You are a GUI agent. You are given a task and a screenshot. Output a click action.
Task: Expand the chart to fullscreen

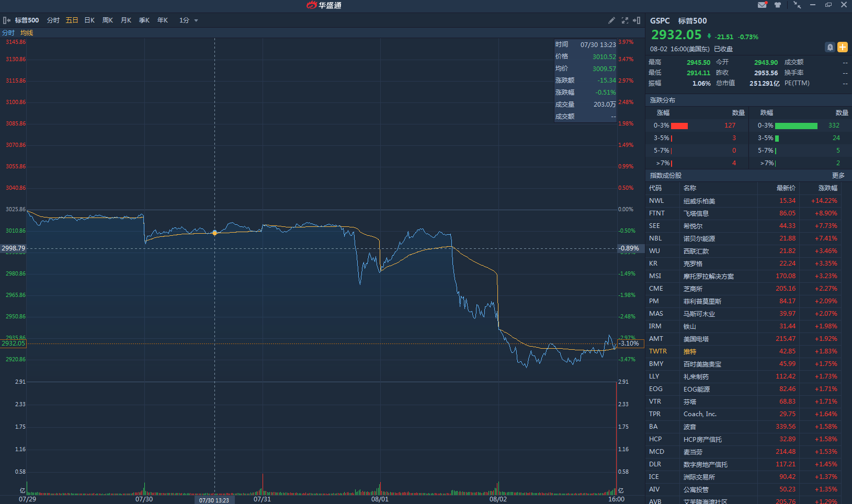pos(624,20)
